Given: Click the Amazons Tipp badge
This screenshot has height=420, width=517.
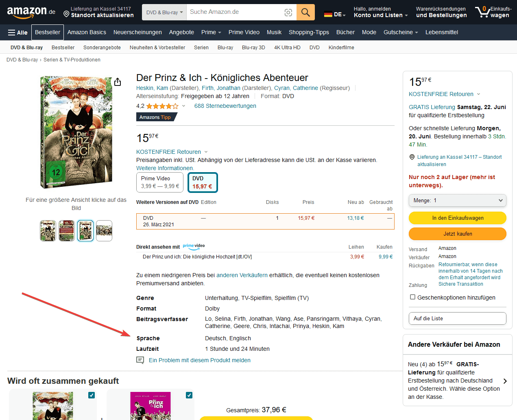Looking at the screenshot, I should point(157,117).
